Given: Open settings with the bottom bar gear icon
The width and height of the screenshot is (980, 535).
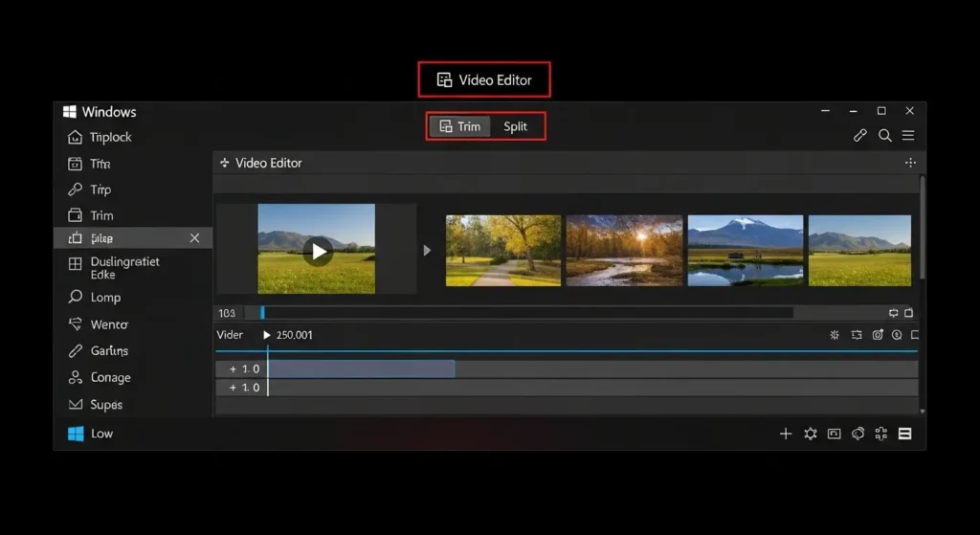Looking at the screenshot, I should (x=811, y=434).
